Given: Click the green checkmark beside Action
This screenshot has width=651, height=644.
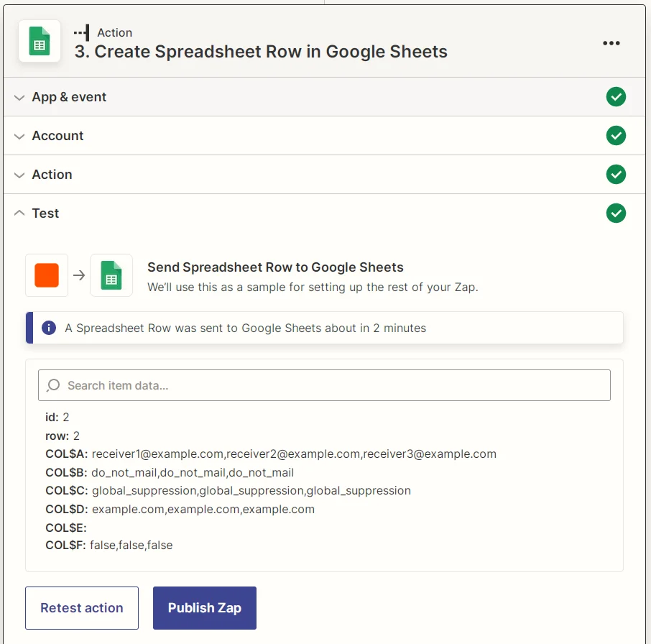Looking at the screenshot, I should pyautogui.click(x=616, y=174).
